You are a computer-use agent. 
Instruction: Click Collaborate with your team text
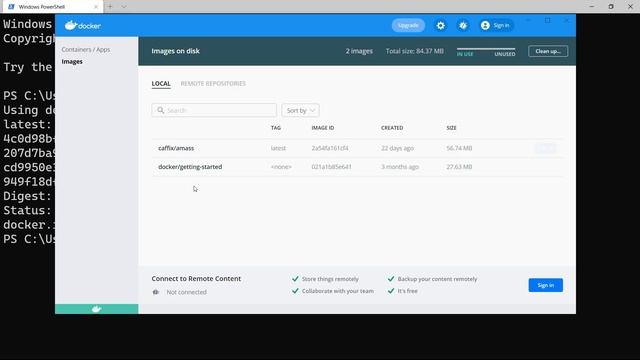(338, 291)
